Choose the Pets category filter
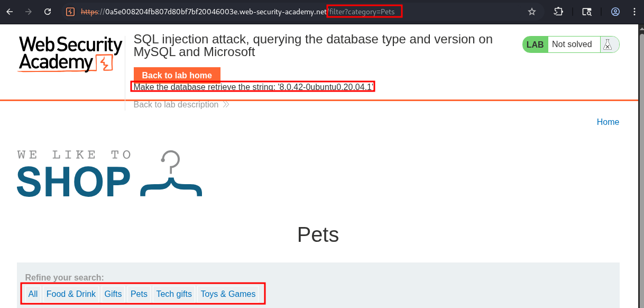Viewport: 644px width, 308px height. 139,294
